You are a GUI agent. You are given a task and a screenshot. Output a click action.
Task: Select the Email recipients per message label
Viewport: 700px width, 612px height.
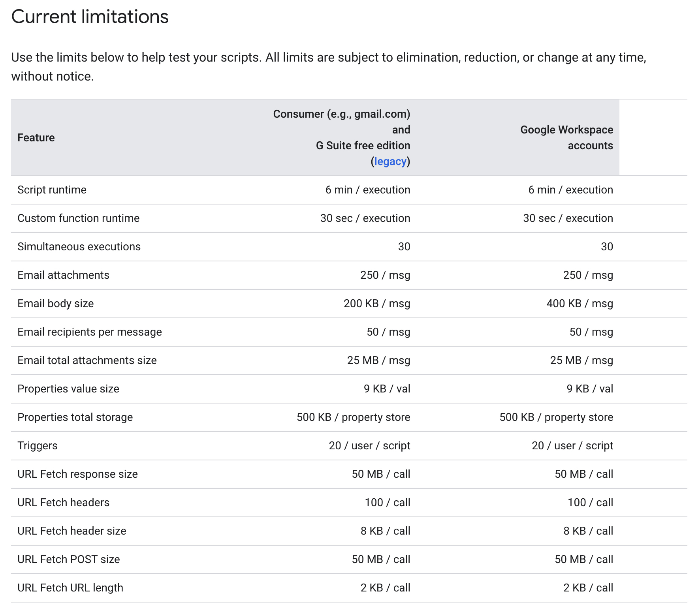coord(90,332)
